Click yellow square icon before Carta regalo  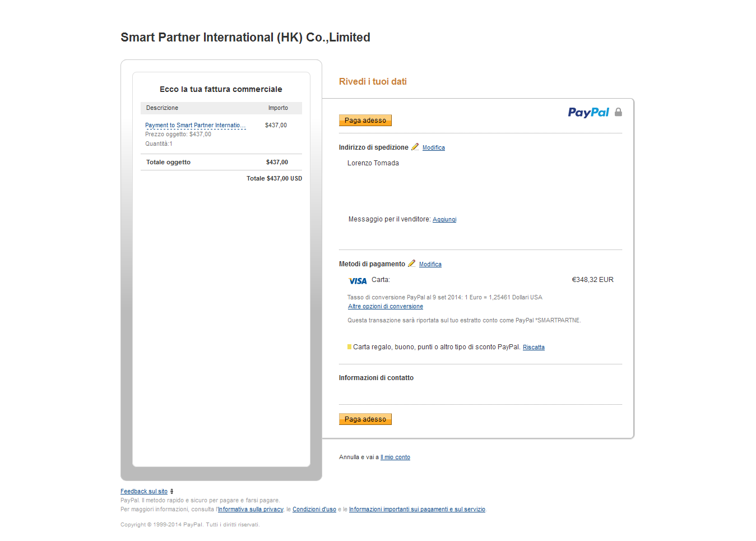tap(349, 347)
